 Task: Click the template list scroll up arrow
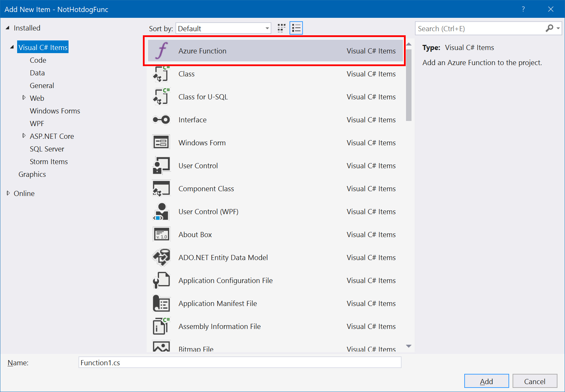409,44
